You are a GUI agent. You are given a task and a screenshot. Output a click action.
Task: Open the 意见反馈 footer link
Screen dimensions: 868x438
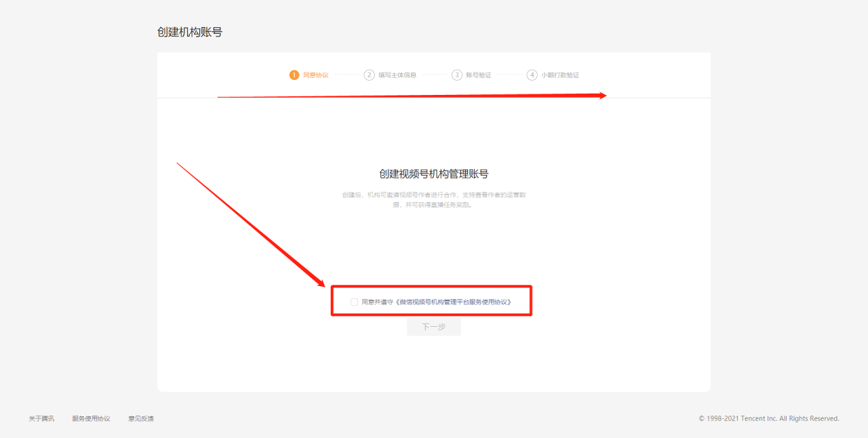[141, 418]
